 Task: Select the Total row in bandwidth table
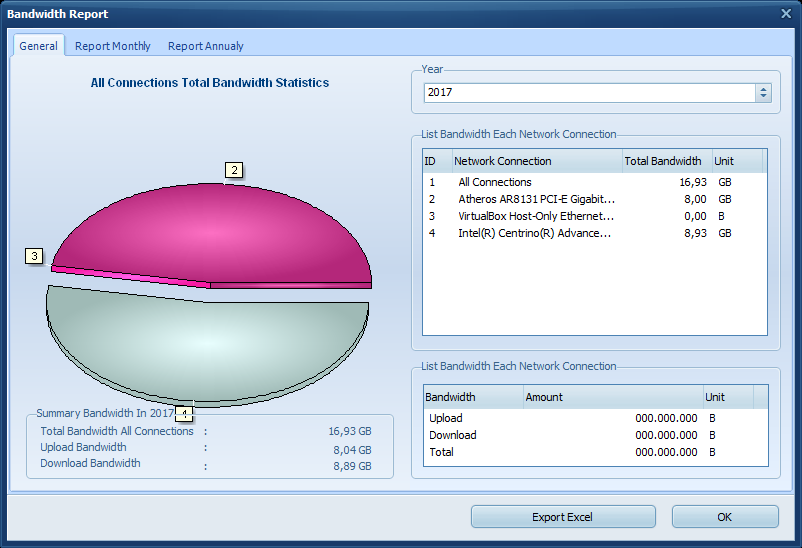[595, 452]
